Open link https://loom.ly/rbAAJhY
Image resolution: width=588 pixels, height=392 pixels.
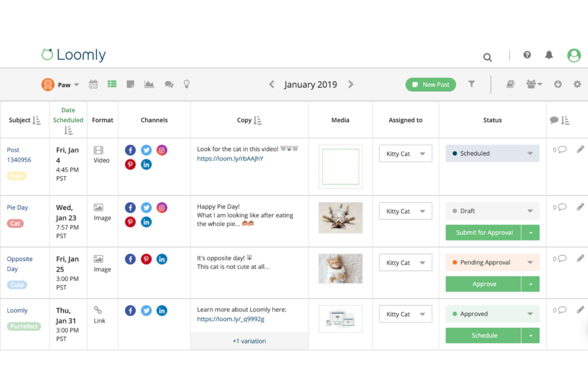tap(230, 158)
